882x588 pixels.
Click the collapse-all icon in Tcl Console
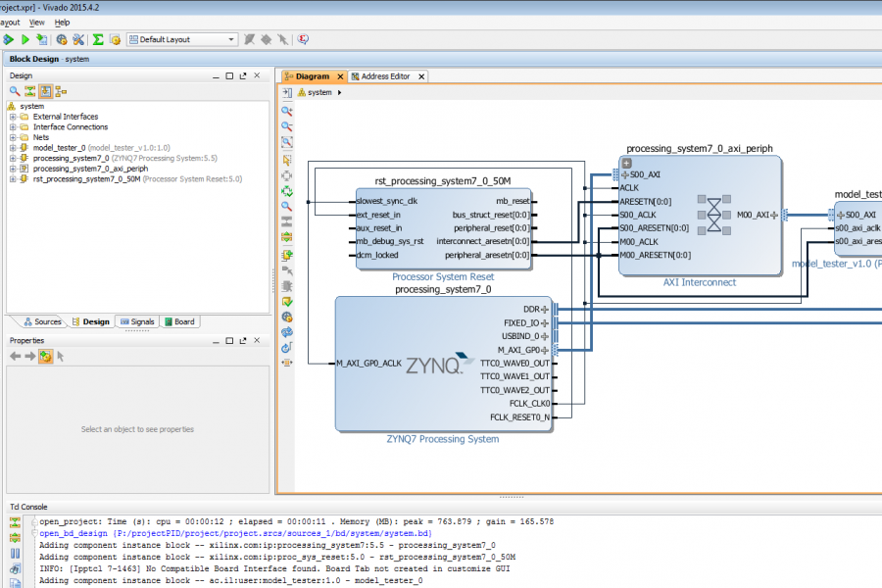click(15, 522)
